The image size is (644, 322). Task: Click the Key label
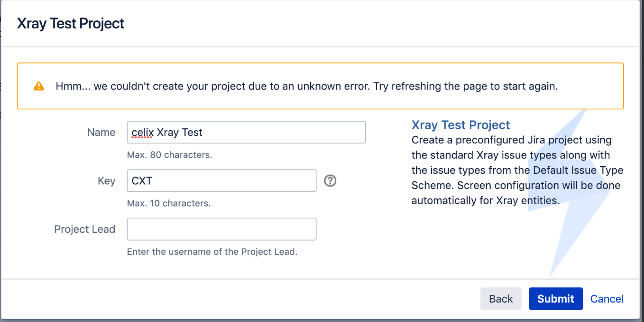point(107,180)
